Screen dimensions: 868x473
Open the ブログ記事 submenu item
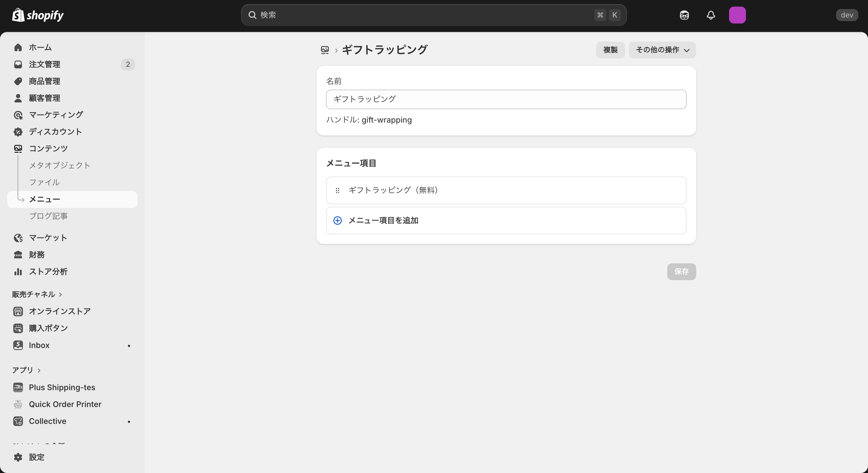click(x=48, y=216)
